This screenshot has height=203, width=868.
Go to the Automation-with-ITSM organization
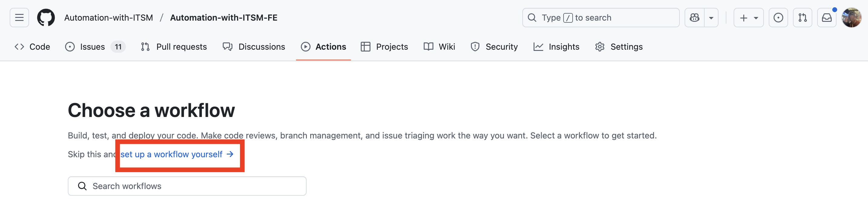pyautogui.click(x=108, y=18)
